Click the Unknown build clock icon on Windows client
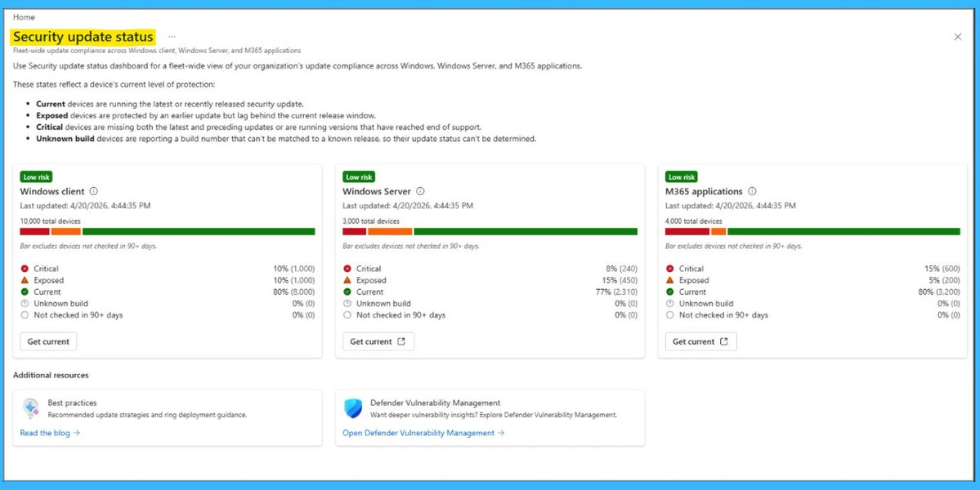The image size is (980, 490). tap(24, 303)
